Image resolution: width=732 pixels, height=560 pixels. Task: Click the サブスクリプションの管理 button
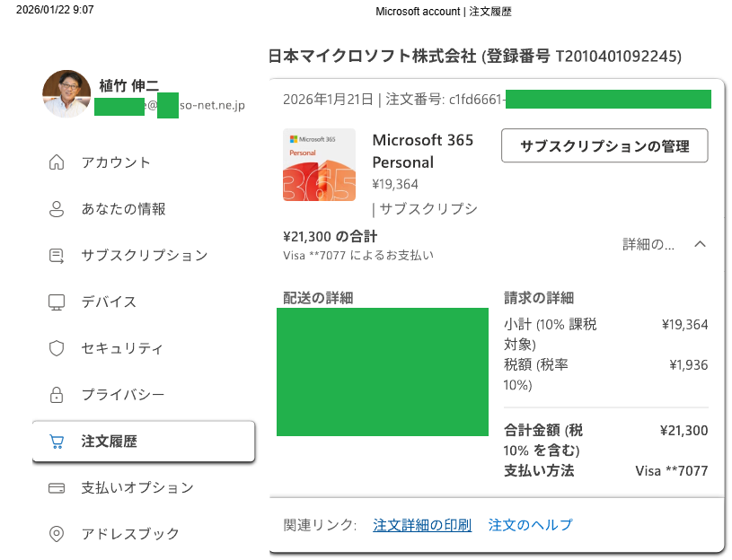[x=604, y=146]
